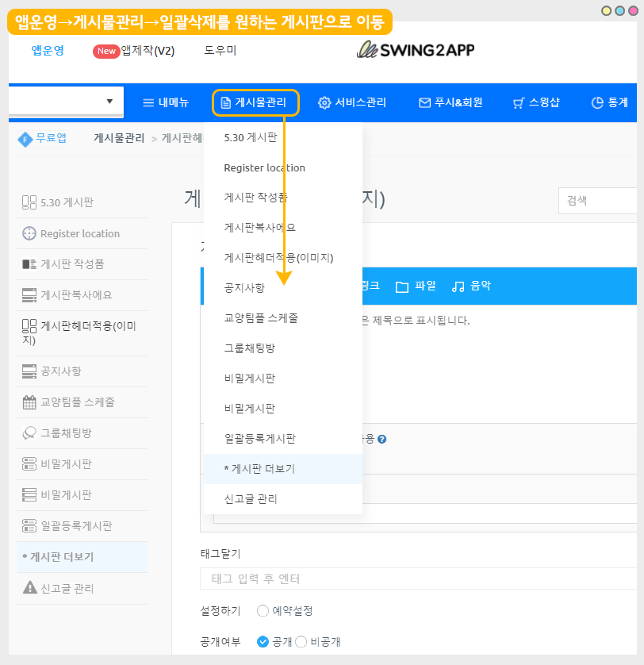
Task: Click the SWING2APP logo
Action: coord(416,50)
